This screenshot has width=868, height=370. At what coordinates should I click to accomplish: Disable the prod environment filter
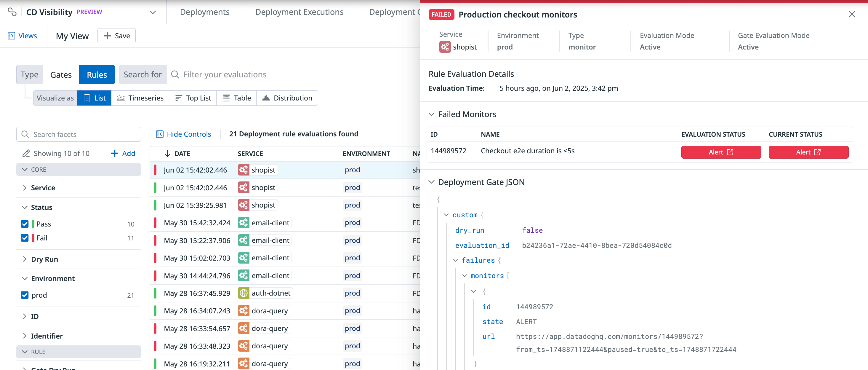[24, 295]
